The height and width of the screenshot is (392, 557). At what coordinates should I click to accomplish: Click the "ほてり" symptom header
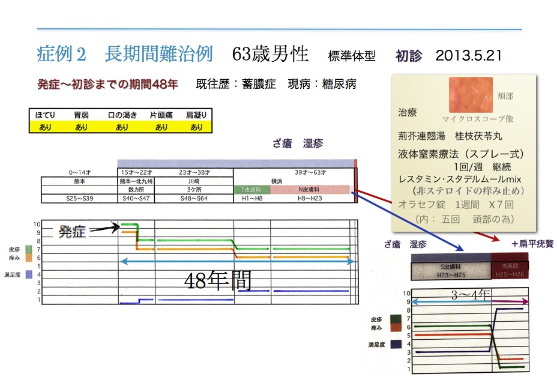click(x=45, y=115)
